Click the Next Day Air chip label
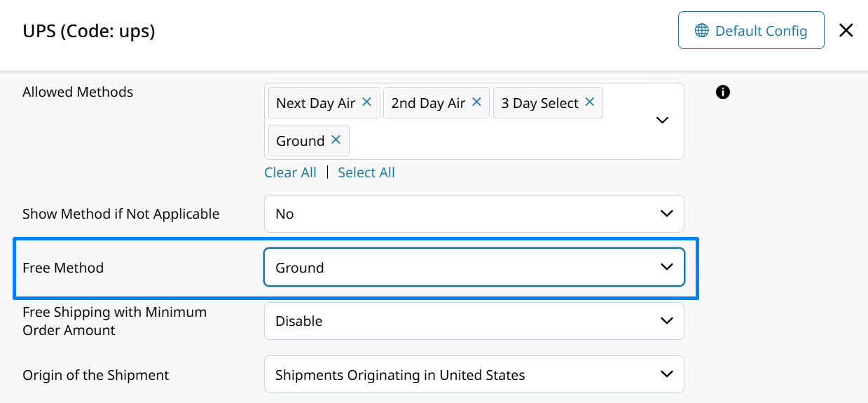The height and width of the screenshot is (403, 868). pyautogui.click(x=315, y=103)
